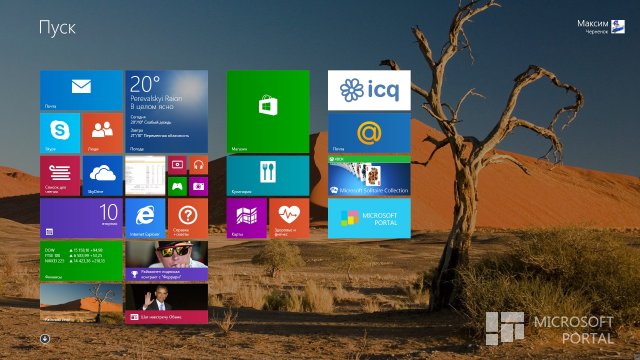This screenshot has height=360, width=640.
Task: Click the user avatar picture
Action: point(618,27)
